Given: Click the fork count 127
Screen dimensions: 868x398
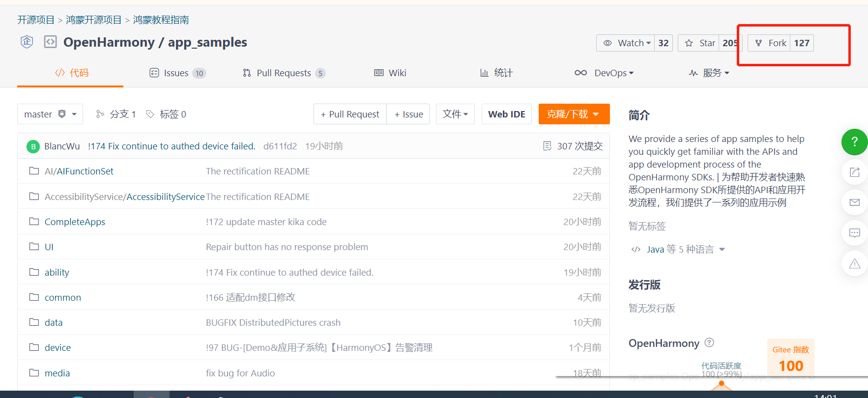Looking at the screenshot, I should [x=802, y=43].
